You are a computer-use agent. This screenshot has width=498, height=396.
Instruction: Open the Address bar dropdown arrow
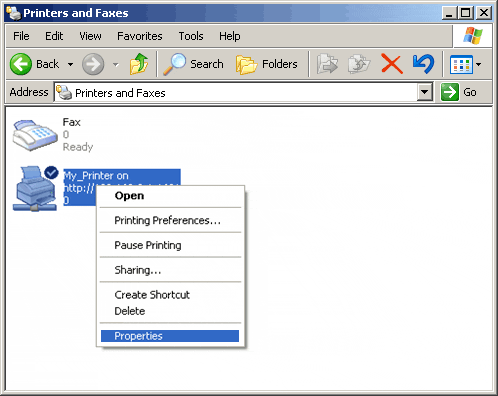tap(425, 92)
